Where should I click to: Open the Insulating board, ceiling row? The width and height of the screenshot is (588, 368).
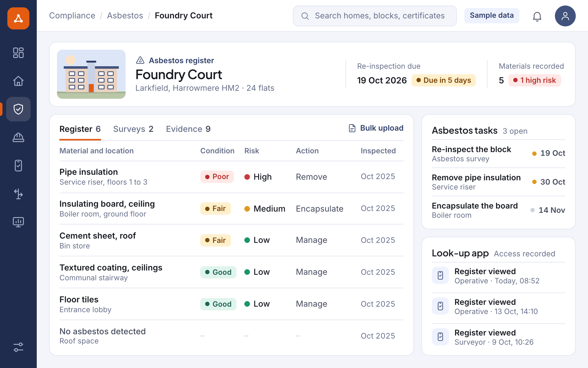pos(232,209)
